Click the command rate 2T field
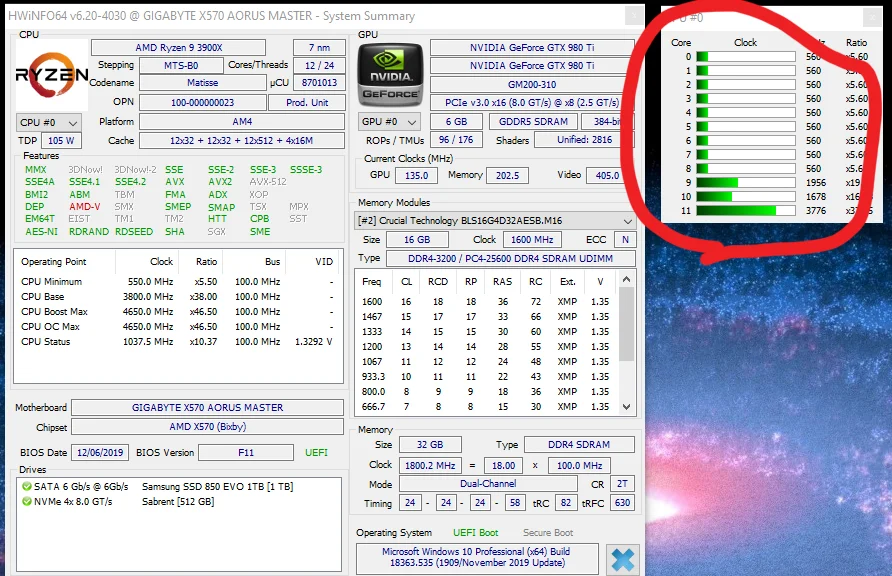The height and width of the screenshot is (576, 892). tap(622, 484)
